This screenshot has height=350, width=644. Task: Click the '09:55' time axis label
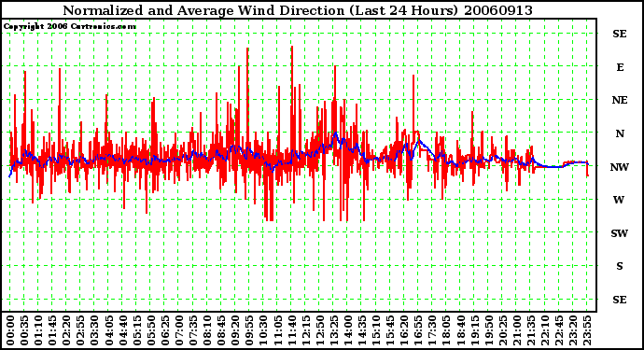click(249, 330)
